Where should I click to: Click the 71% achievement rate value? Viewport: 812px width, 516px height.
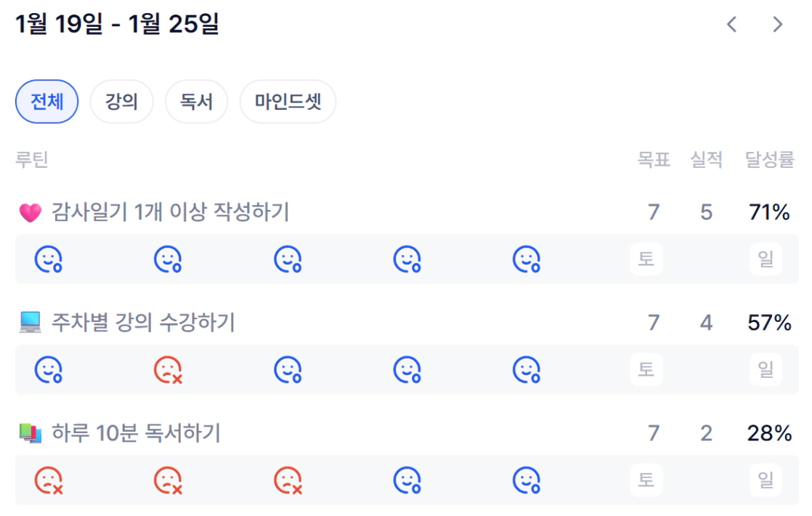click(769, 213)
